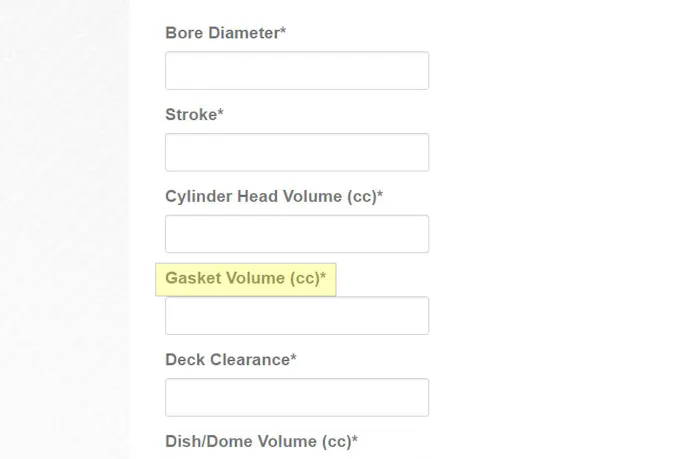The image size is (688, 459).
Task: Click the asterisk after Cylinder Head Volume
Action: [380, 195]
